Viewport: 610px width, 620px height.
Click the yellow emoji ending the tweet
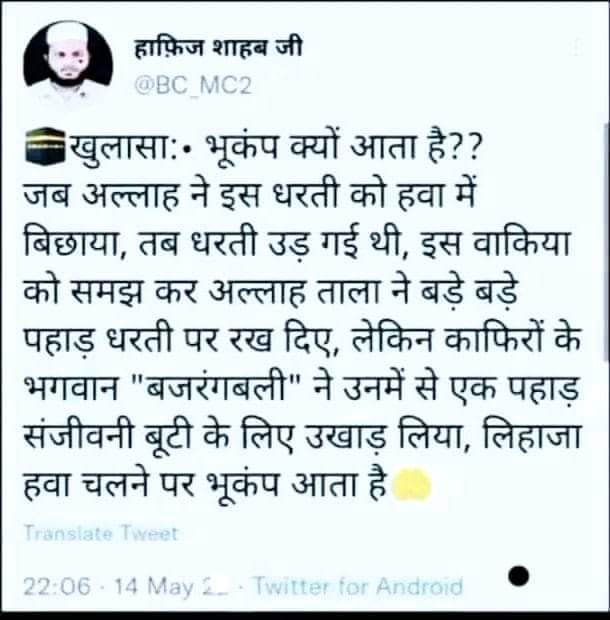pos(411,485)
